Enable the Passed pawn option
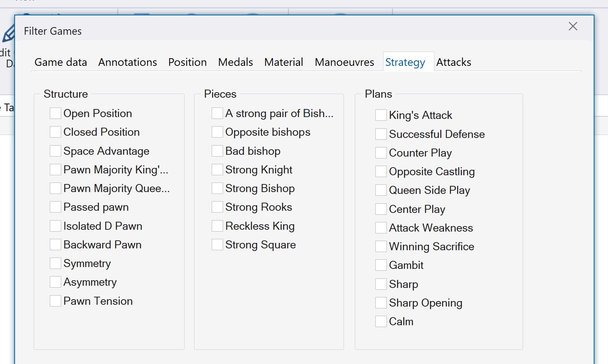Viewport: 608px width, 364px height. [x=55, y=207]
